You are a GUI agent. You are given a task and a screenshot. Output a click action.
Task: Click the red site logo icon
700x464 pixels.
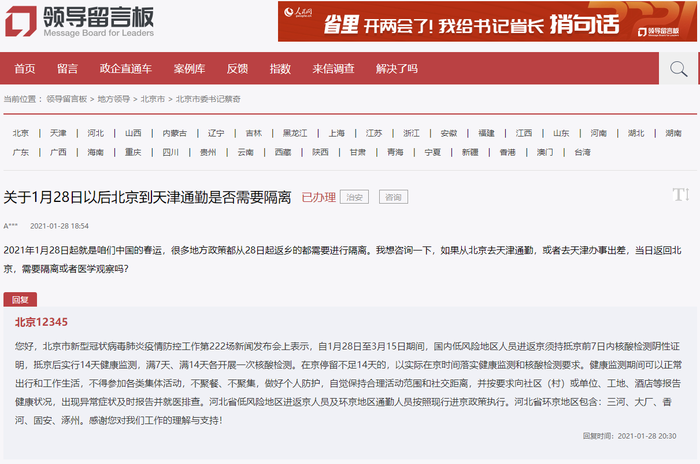pos(21,21)
